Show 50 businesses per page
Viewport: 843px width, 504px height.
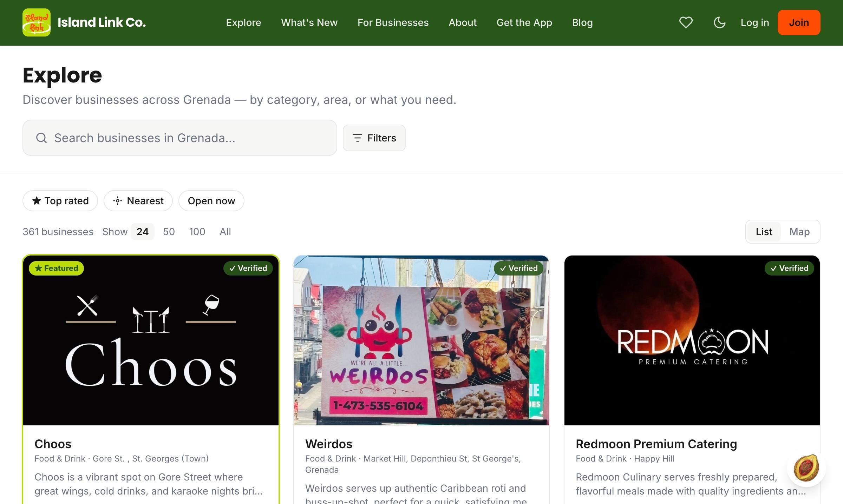169,232
